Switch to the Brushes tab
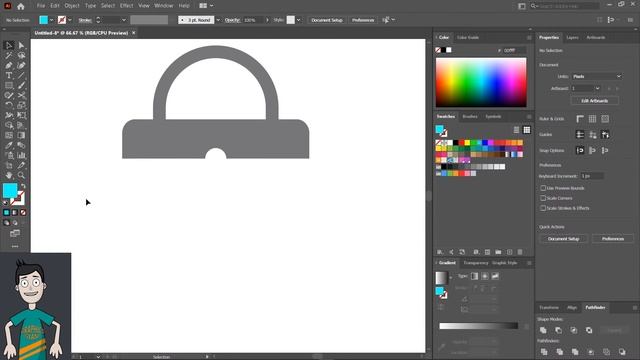The image size is (640, 360). pos(470,117)
